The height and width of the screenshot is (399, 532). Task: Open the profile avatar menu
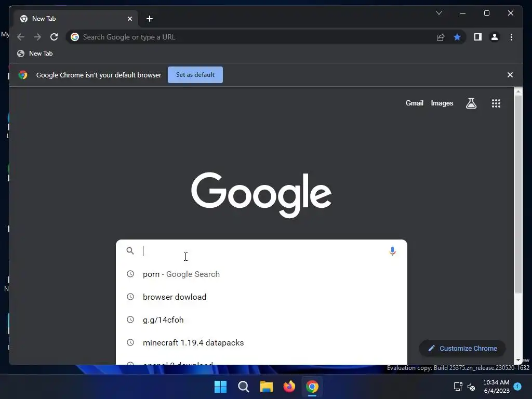click(495, 37)
